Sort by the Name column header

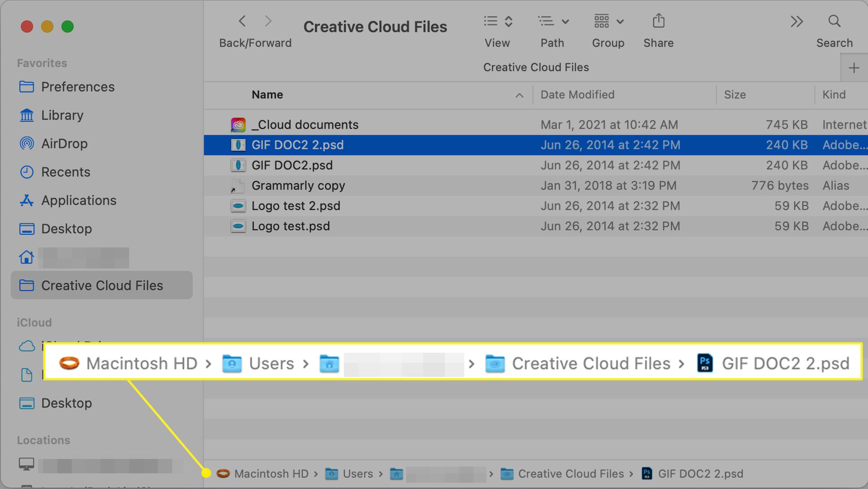[x=267, y=95]
